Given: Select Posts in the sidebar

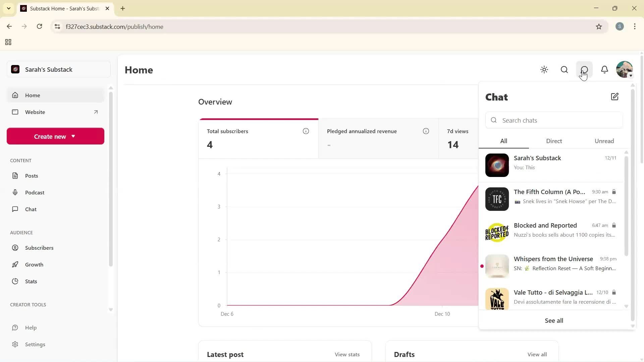Looking at the screenshot, I should [31, 175].
